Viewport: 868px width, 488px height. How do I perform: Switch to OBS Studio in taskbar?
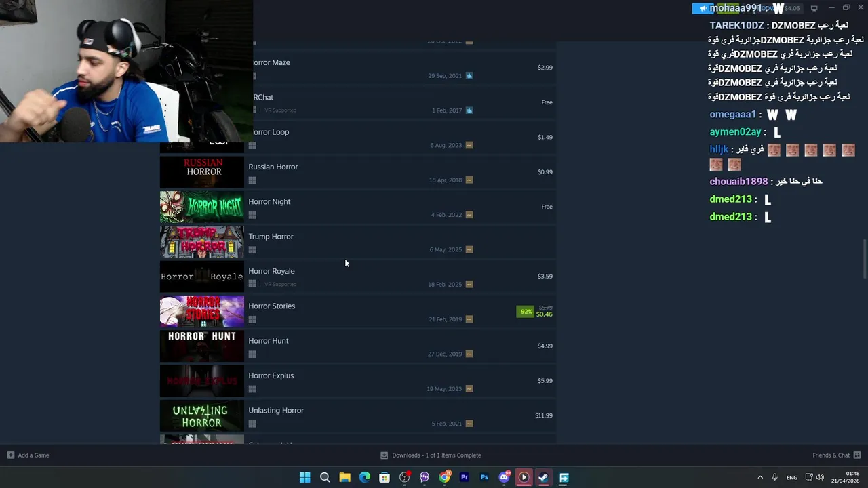[x=405, y=477]
